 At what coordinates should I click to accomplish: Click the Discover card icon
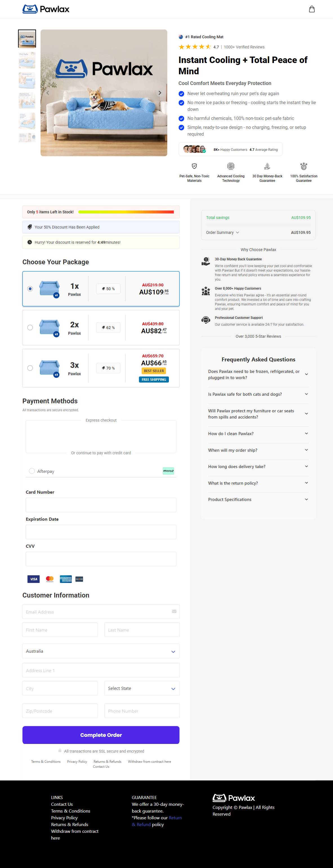79,579
